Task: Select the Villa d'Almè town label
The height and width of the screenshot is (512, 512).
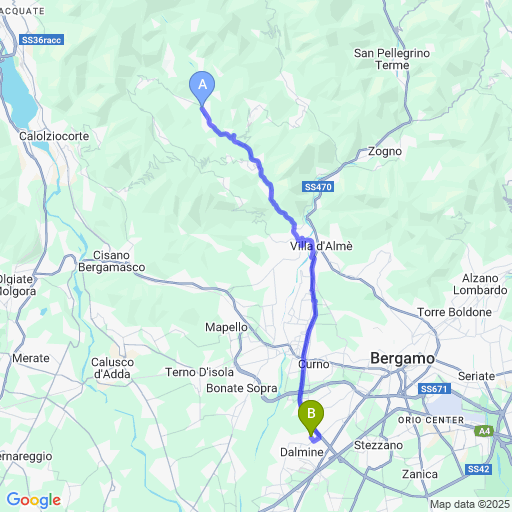Action: [x=321, y=246]
